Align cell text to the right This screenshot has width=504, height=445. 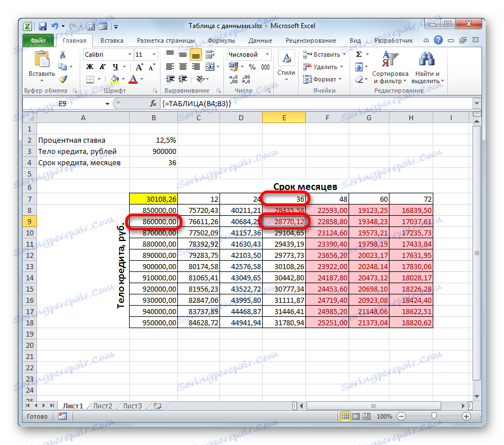click(x=196, y=67)
